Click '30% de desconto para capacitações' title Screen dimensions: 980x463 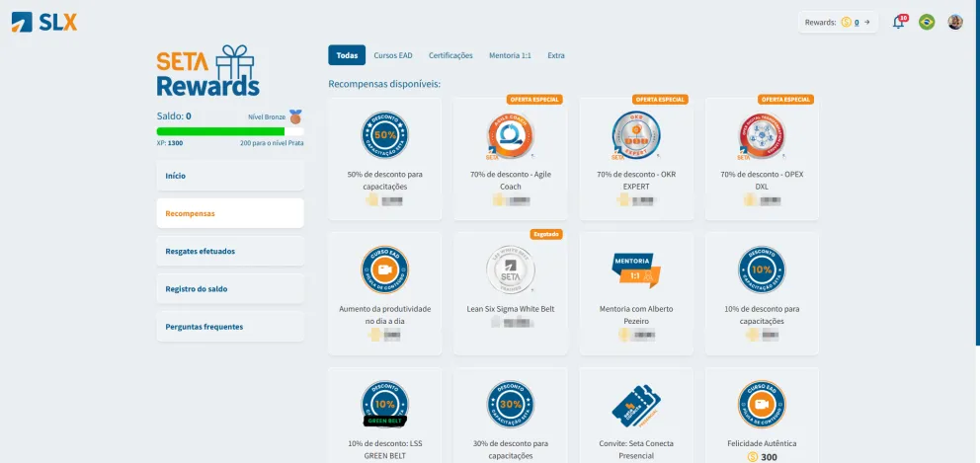(x=510, y=450)
